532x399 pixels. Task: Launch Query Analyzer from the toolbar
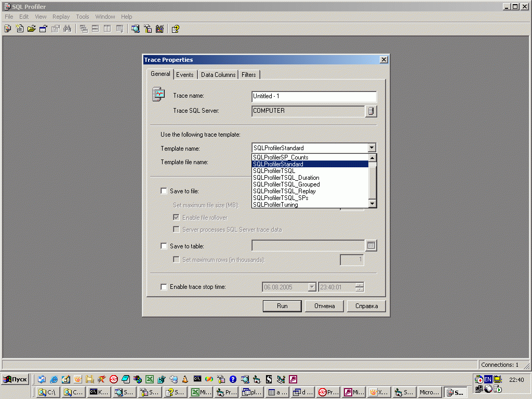click(136, 29)
